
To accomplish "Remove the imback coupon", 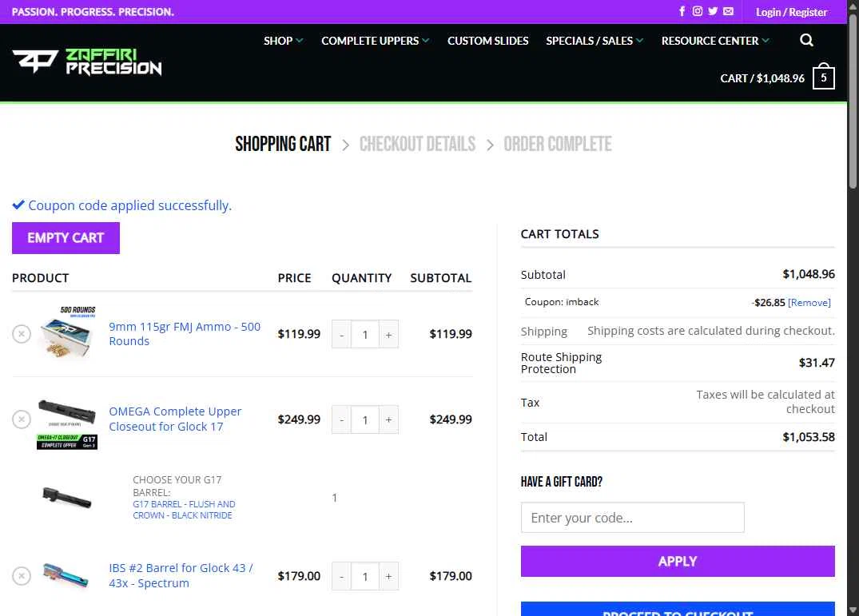I will click(809, 303).
